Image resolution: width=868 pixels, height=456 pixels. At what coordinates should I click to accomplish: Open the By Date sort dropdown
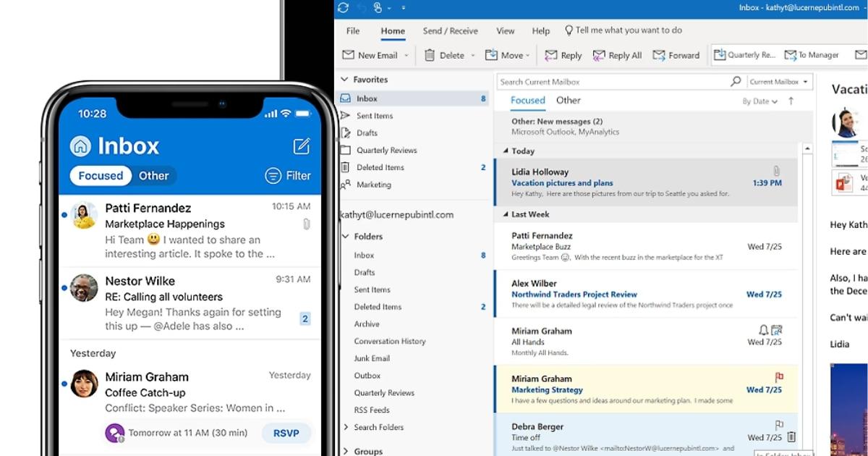[760, 102]
